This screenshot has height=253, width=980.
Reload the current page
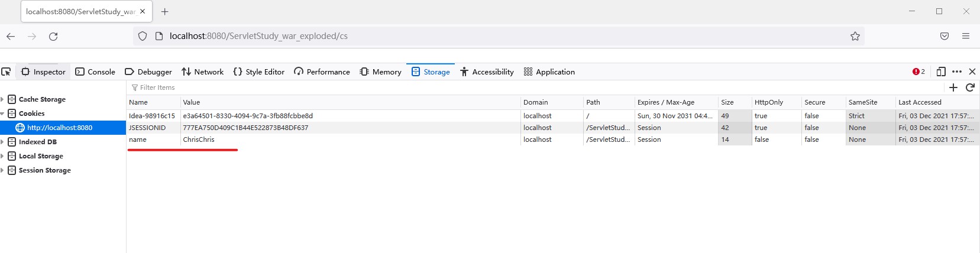(x=53, y=36)
